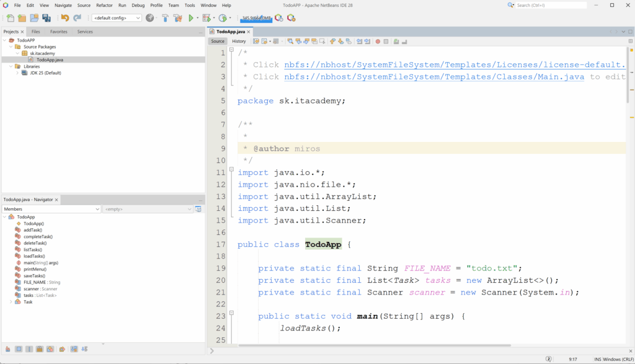Viewport: 635px width, 364px height.
Task: Open the Navigate menu
Action: [63, 5]
